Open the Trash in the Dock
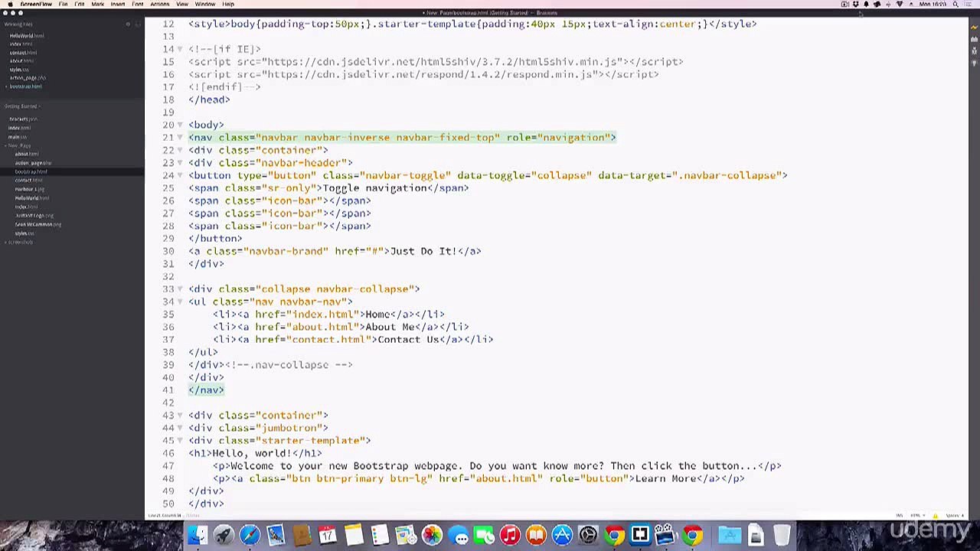The height and width of the screenshot is (551, 980). pos(782,535)
